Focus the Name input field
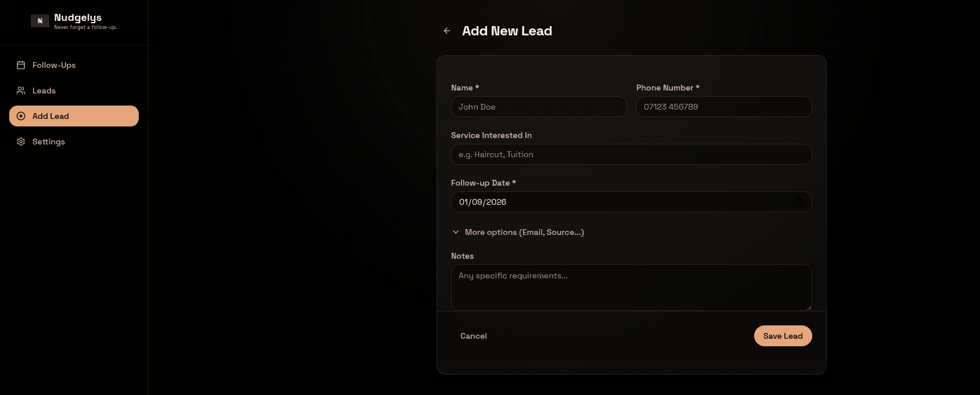Viewport: 980px width, 395px height. [x=538, y=107]
